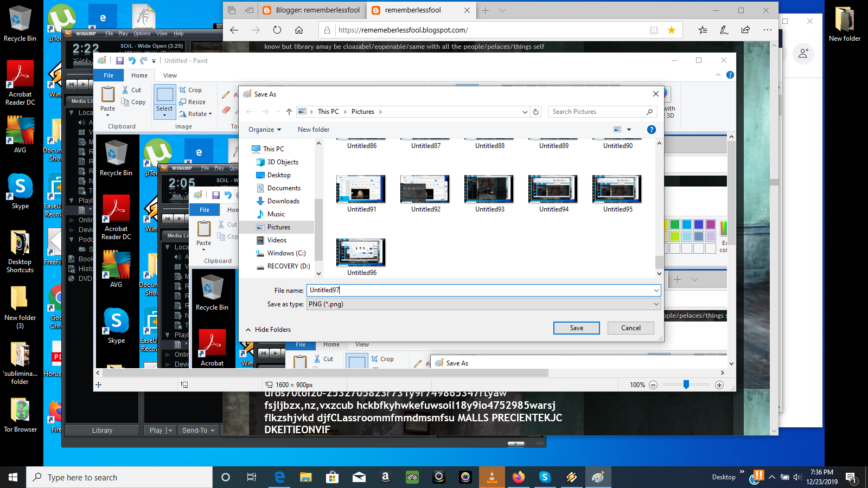The height and width of the screenshot is (488, 868).
Task: Select the Eraser tool in Paint
Action: point(226,110)
